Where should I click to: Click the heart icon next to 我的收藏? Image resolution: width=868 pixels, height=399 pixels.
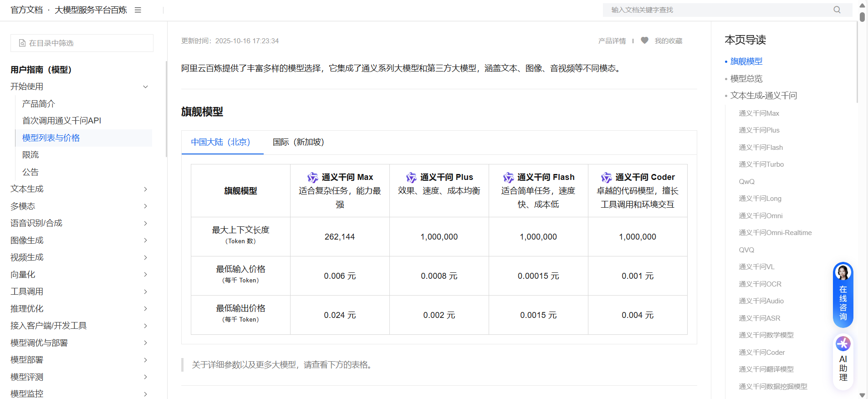[644, 41]
